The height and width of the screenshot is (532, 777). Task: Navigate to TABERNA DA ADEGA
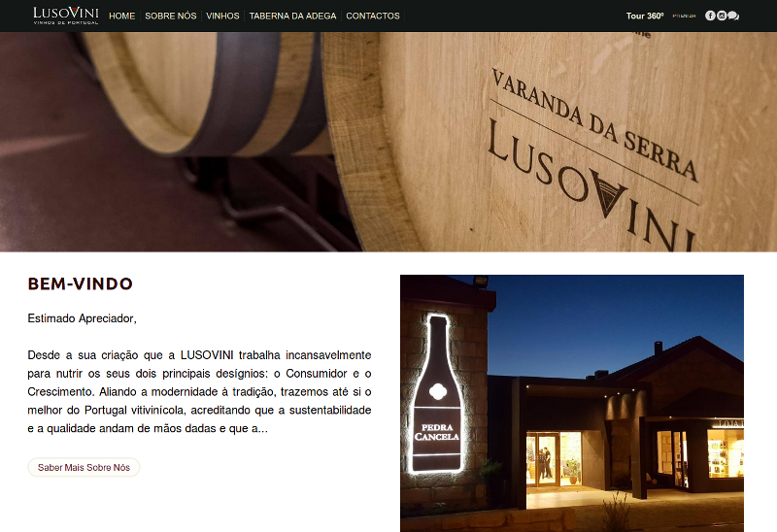click(x=292, y=16)
